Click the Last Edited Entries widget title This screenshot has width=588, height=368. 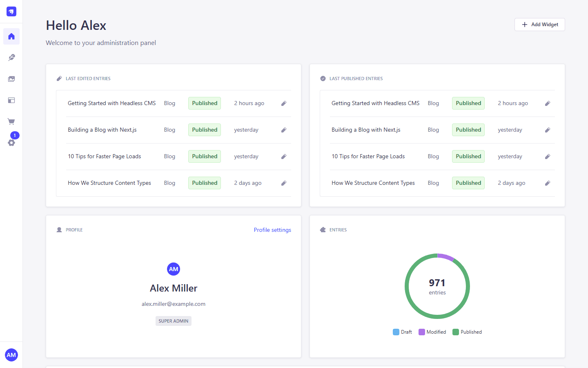88,79
